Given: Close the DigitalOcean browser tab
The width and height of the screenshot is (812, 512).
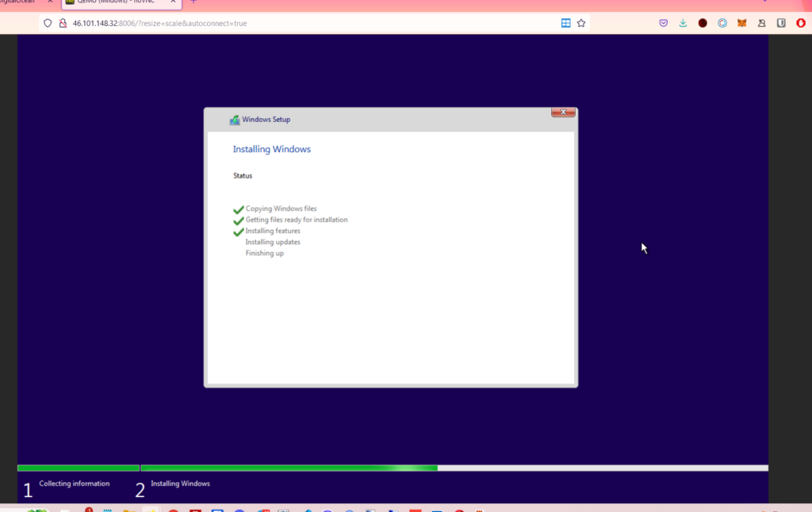Looking at the screenshot, I should (x=50, y=2).
